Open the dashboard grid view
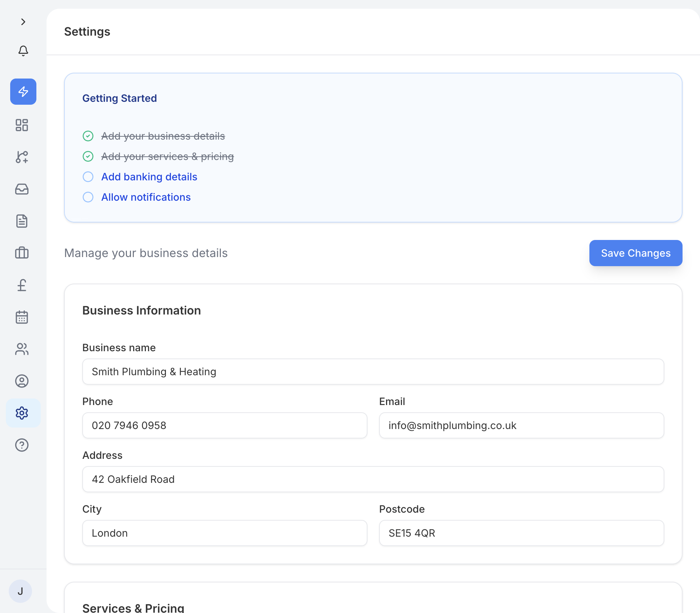The width and height of the screenshot is (700, 613). [22, 125]
